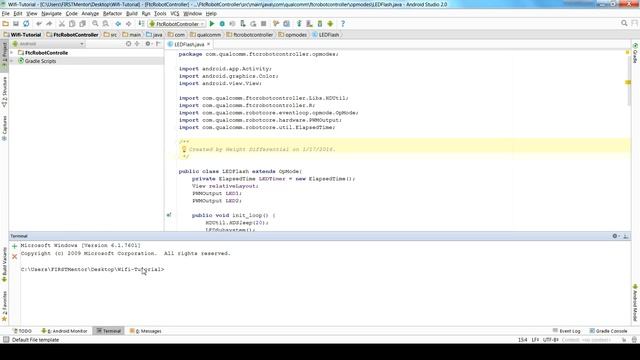Click the Save All toolbar icon

click(16, 24)
